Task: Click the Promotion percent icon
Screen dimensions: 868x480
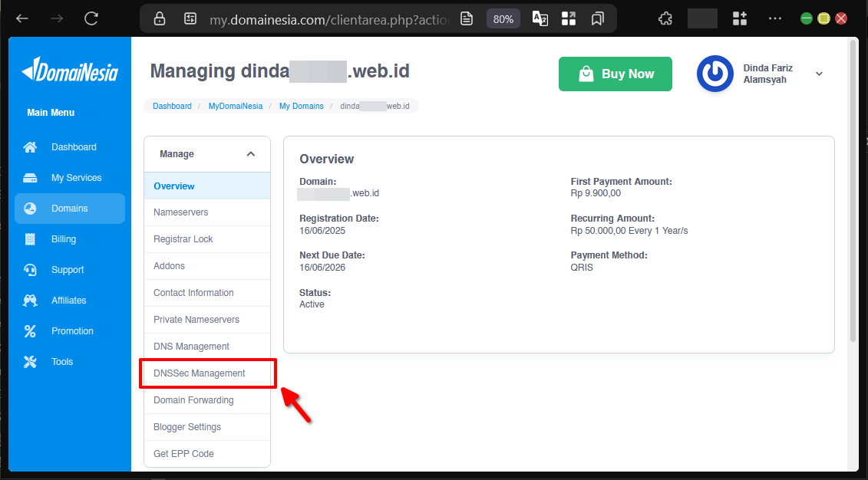Action: pos(30,331)
